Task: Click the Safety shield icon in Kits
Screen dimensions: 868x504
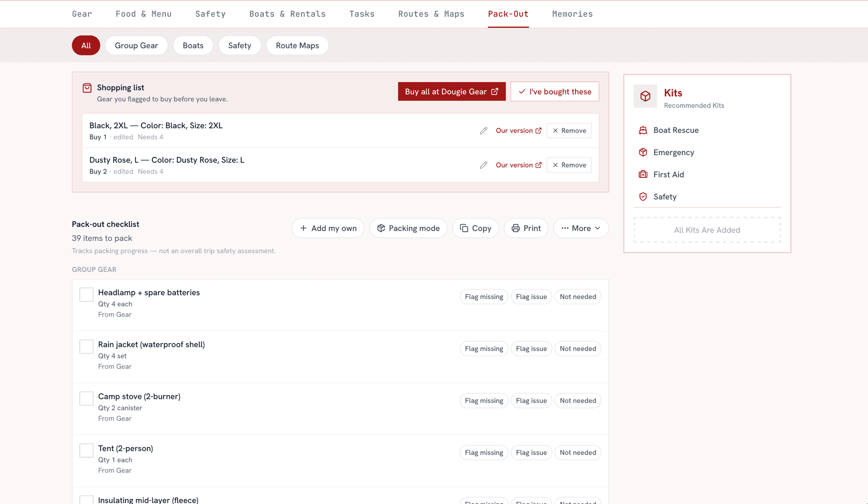Action: (643, 196)
